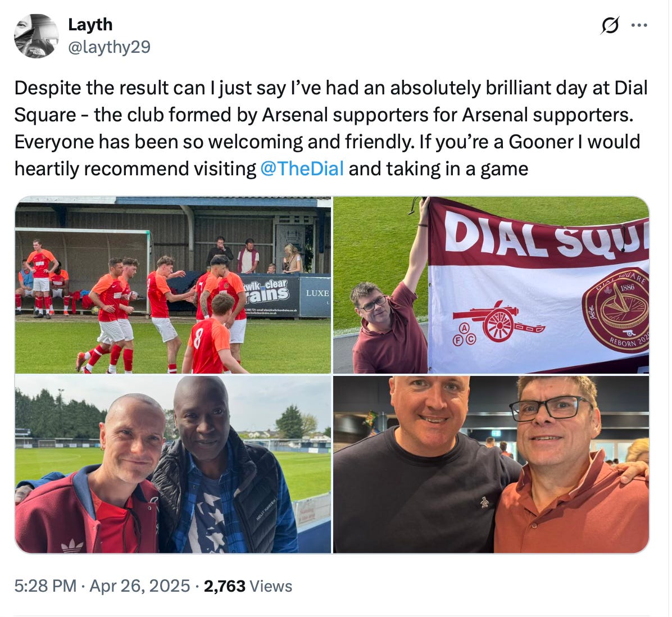Click the 2,763 Views counter
Viewport: 672px width, 617px height.
coord(248,586)
